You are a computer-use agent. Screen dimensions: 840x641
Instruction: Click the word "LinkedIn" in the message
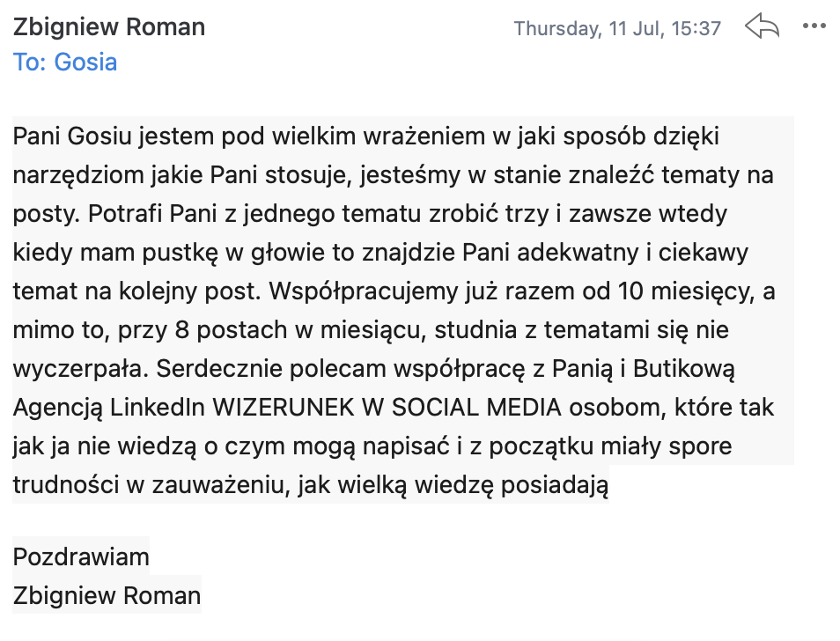164,409
